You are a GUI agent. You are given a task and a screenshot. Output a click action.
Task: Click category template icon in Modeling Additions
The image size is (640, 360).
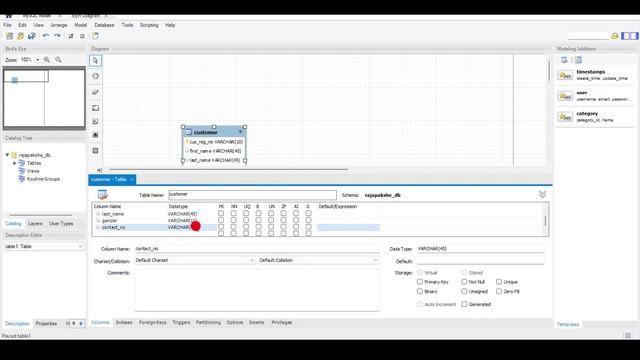pos(565,117)
